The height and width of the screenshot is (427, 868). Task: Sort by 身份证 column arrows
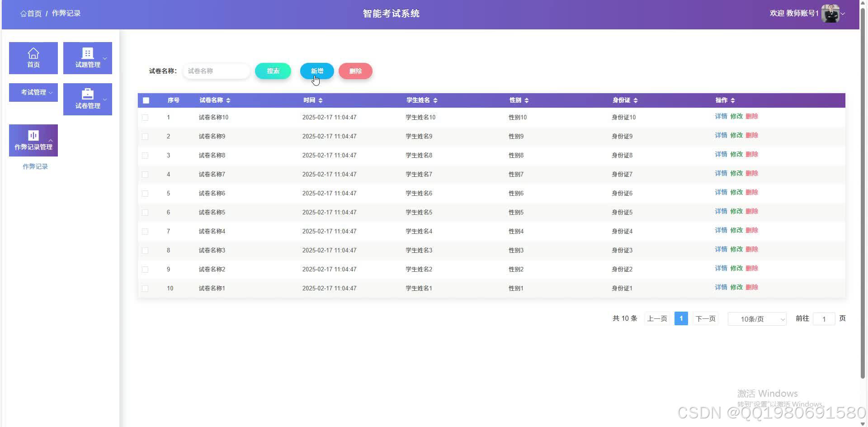(x=636, y=100)
